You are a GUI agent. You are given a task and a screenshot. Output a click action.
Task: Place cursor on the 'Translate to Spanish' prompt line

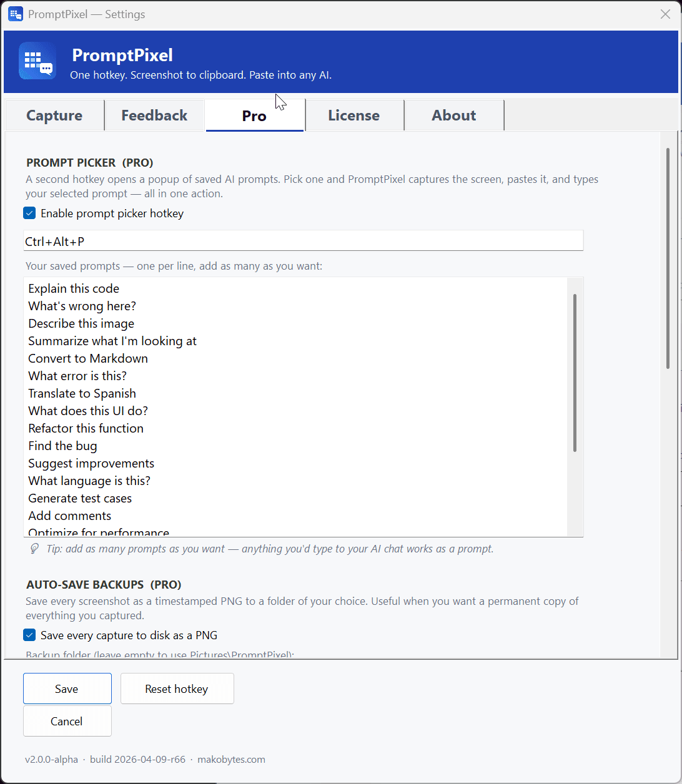(82, 393)
